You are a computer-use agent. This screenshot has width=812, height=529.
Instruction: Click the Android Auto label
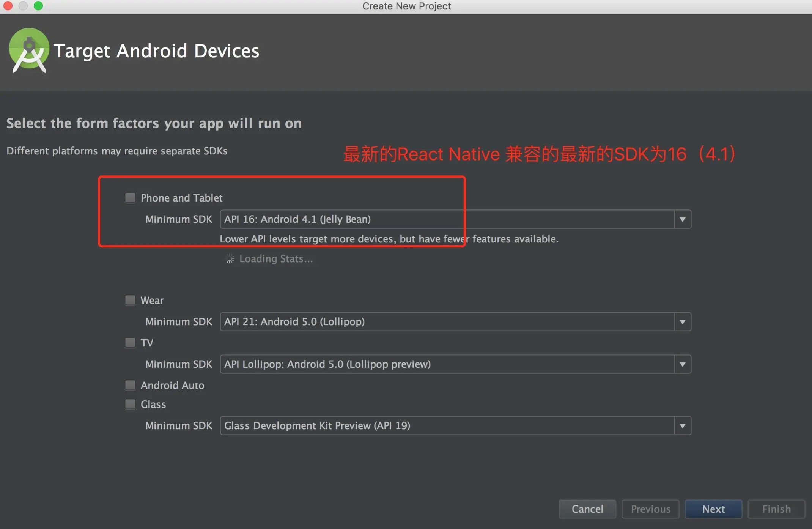tap(172, 385)
